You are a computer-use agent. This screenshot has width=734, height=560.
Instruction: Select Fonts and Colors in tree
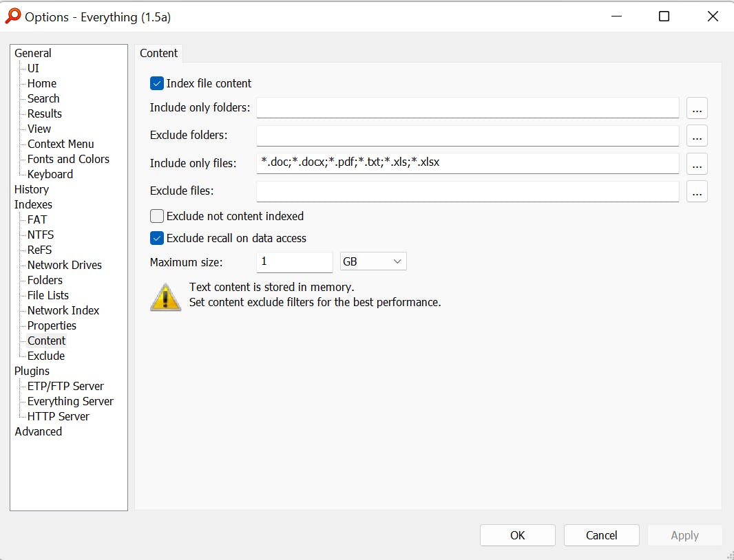68,159
